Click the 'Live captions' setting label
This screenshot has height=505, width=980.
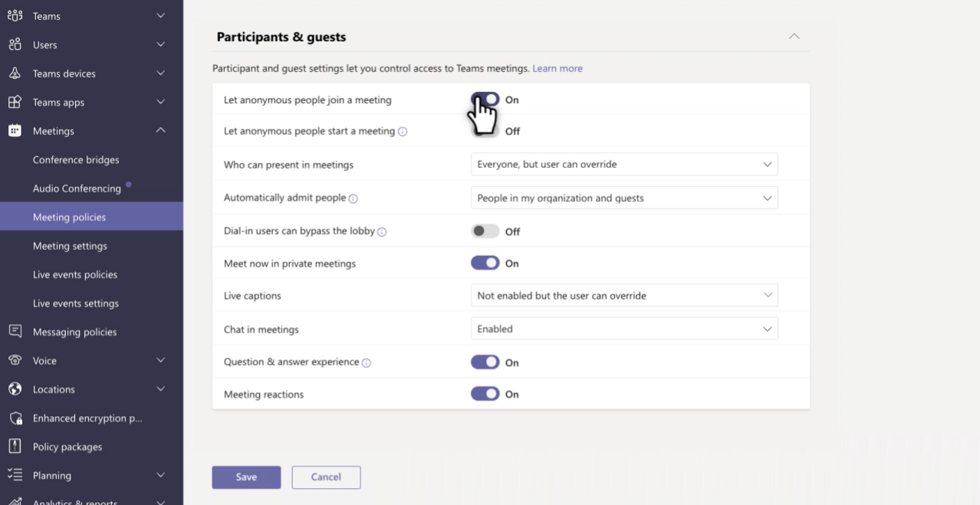click(252, 296)
